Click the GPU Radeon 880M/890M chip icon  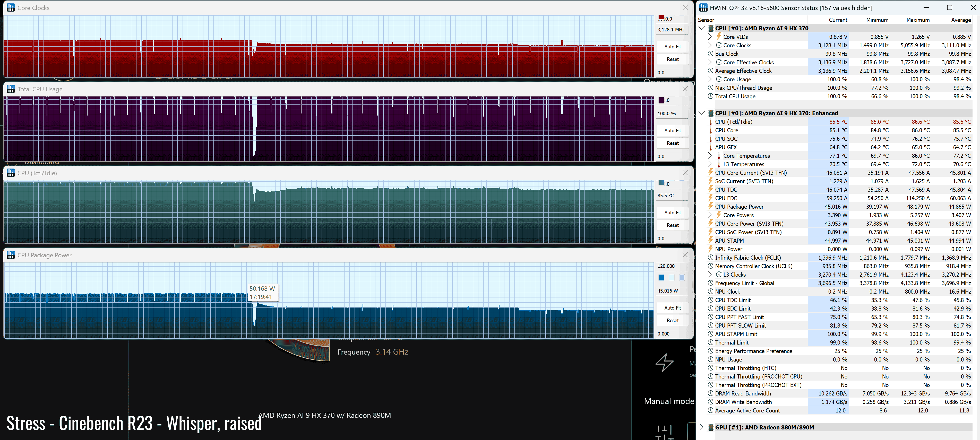(x=710, y=427)
